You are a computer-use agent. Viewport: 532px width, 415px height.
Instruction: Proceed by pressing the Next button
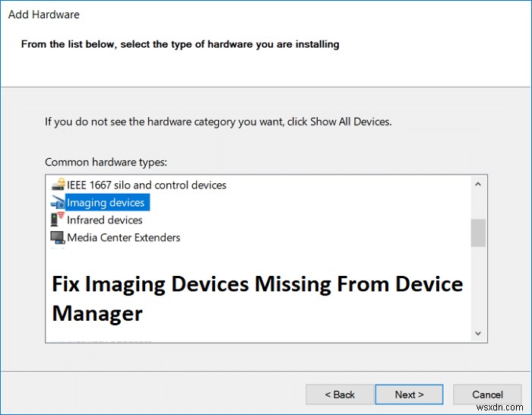point(409,394)
